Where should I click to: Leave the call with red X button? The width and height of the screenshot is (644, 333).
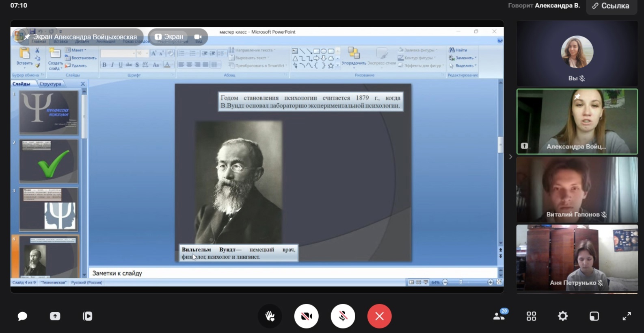(379, 316)
